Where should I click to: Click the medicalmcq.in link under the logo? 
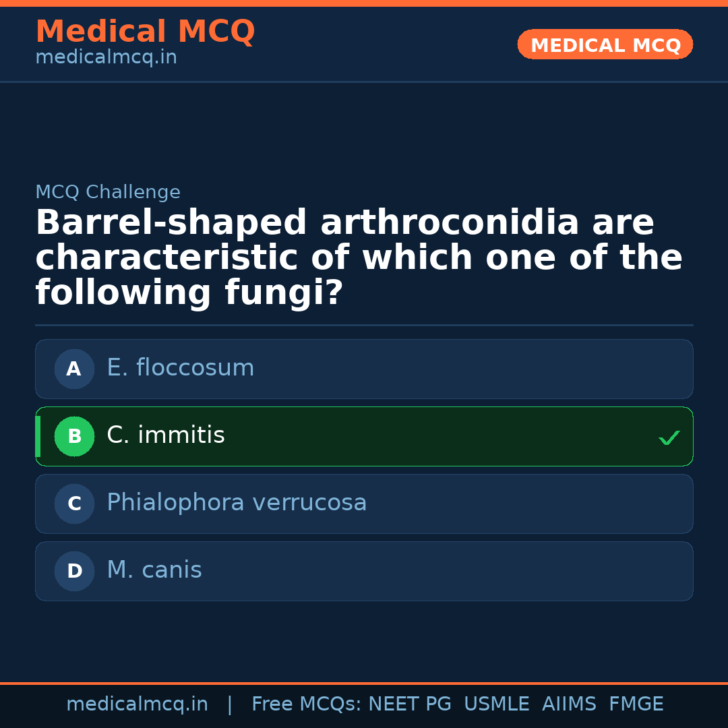click(106, 57)
